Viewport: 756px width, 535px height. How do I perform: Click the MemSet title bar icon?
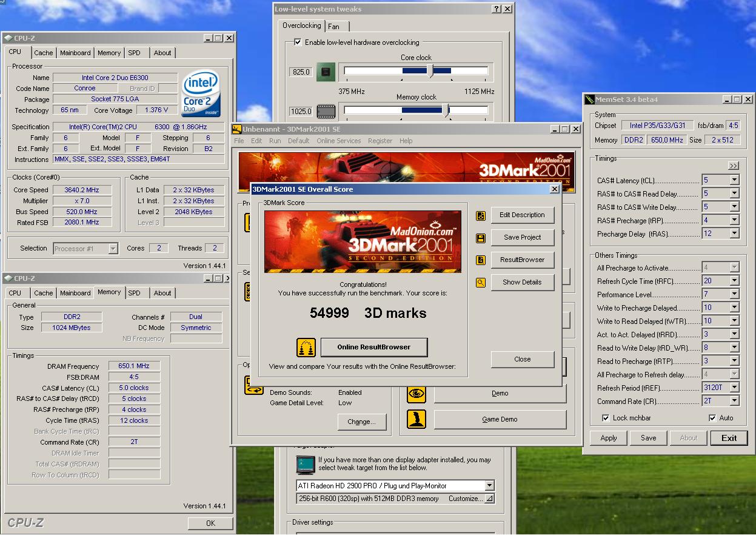click(x=589, y=99)
